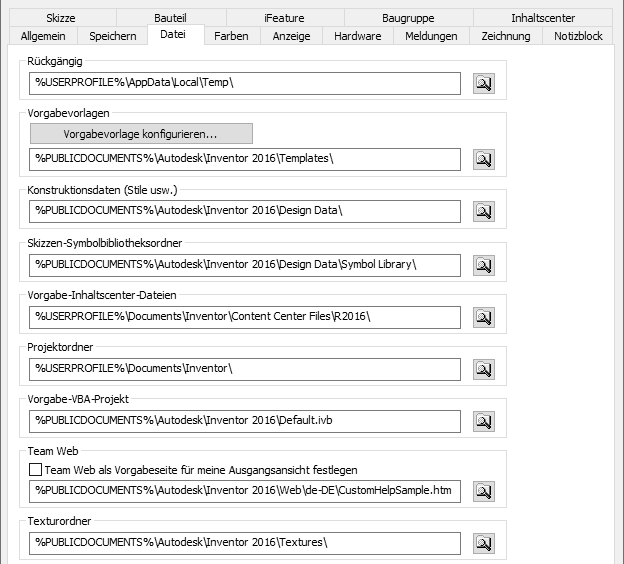Screen dimensions: 624x564
Task: Browse for the Skizzen-Symbolbibliotheksordner folder
Action: (x=483, y=265)
